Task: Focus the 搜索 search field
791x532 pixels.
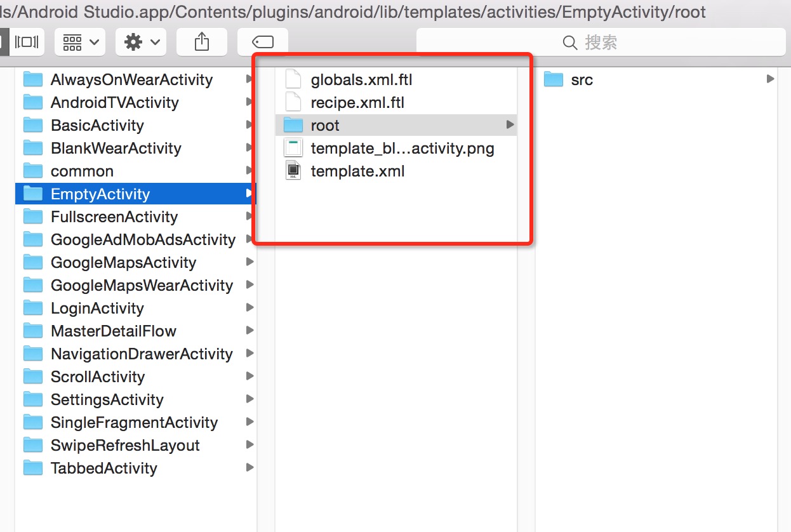Action: [601, 43]
